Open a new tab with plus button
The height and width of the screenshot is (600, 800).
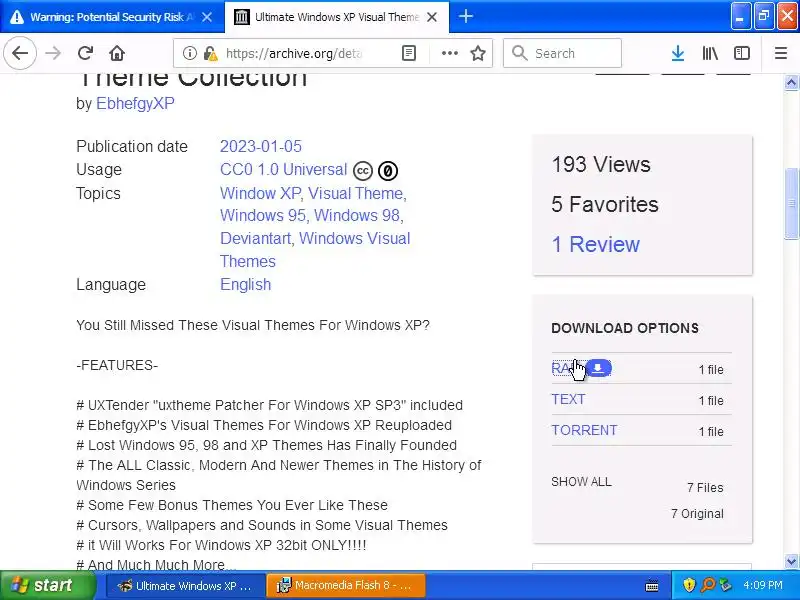[x=465, y=16]
